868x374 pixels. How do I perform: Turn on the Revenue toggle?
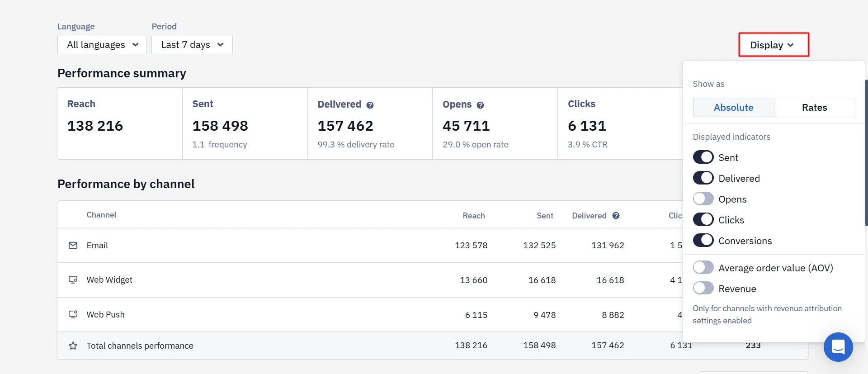[x=703, y=289]
